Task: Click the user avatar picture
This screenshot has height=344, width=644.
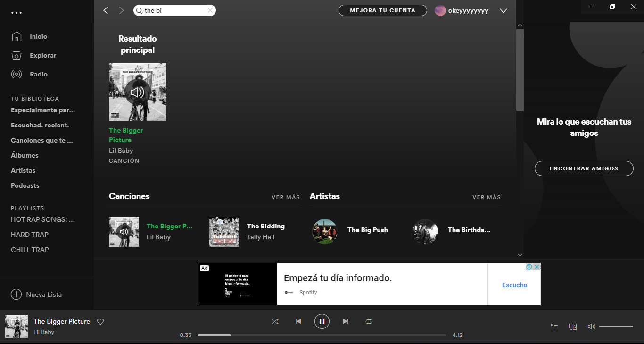Action: pyautogui.click(x=440, y=10)
